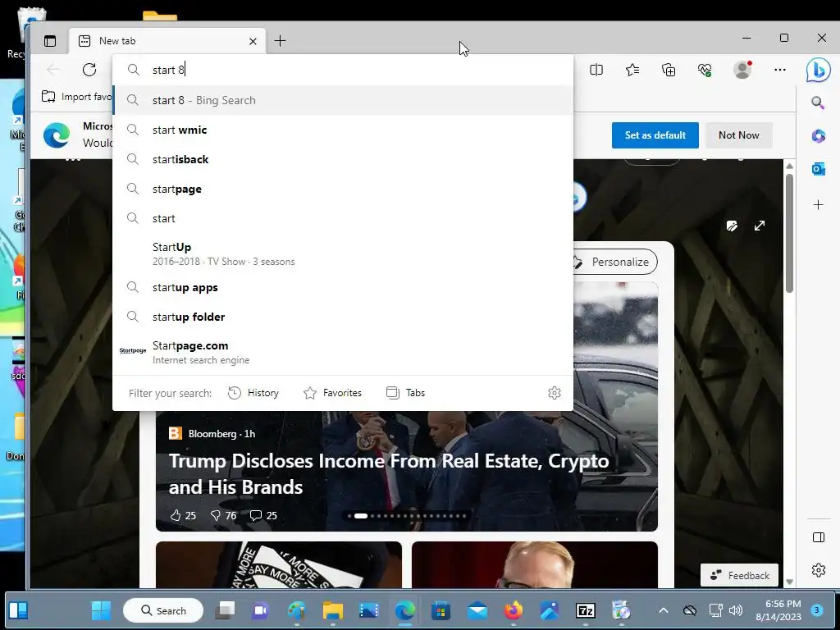This screenshot has height=630, width=840.
Task: Choose the 'start wmic' suggestion
Action: coord(343,130)
